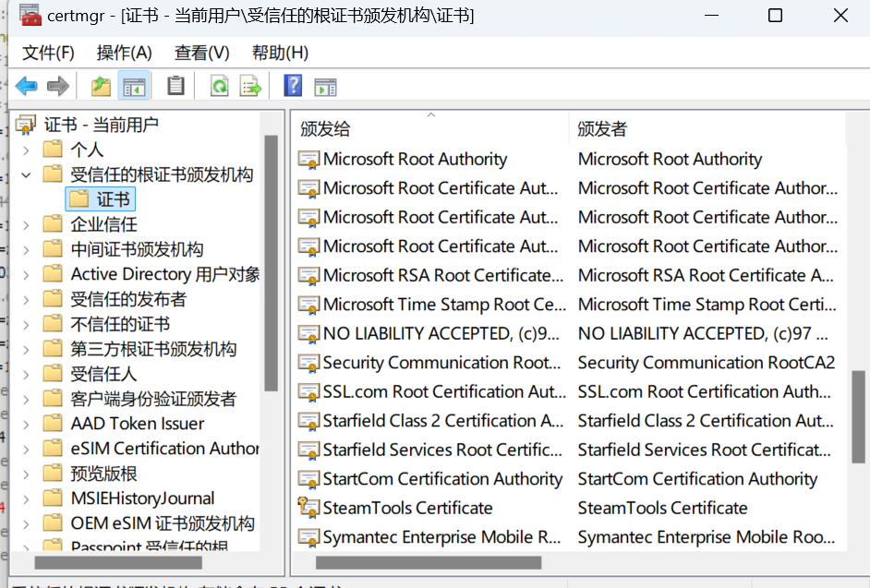Sort by the 颁发给 column header
The height and width of the screenshot is (588, 870).
coord(430,128)
